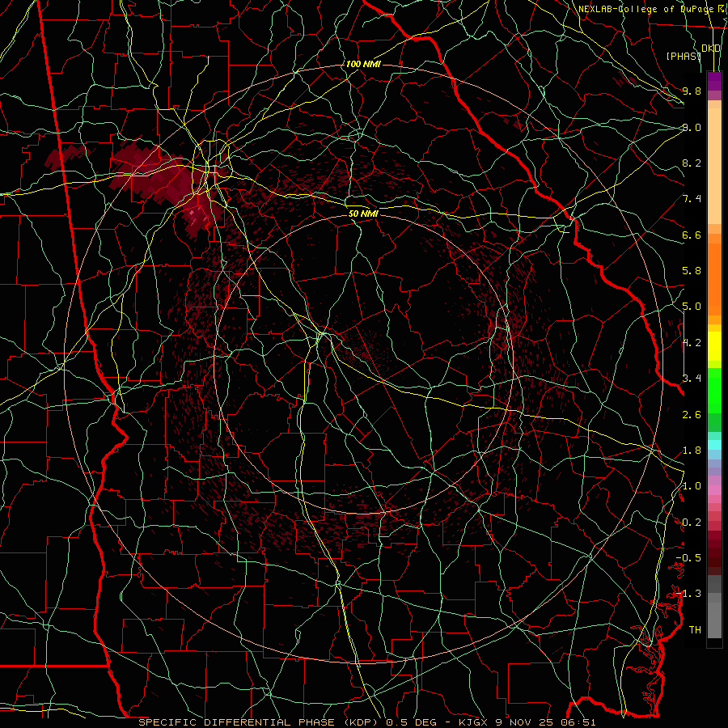Image resolution: width=728 pixels, height=728 pixels.
Task: Click the 1.8 scale value
Action: pos(692,451)
